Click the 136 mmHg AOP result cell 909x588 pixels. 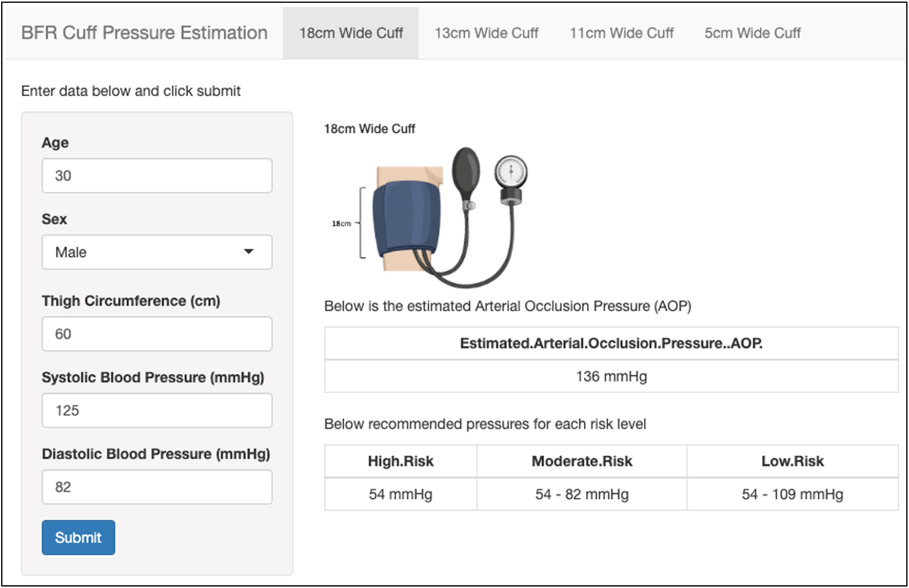click(x=611, y=377)
